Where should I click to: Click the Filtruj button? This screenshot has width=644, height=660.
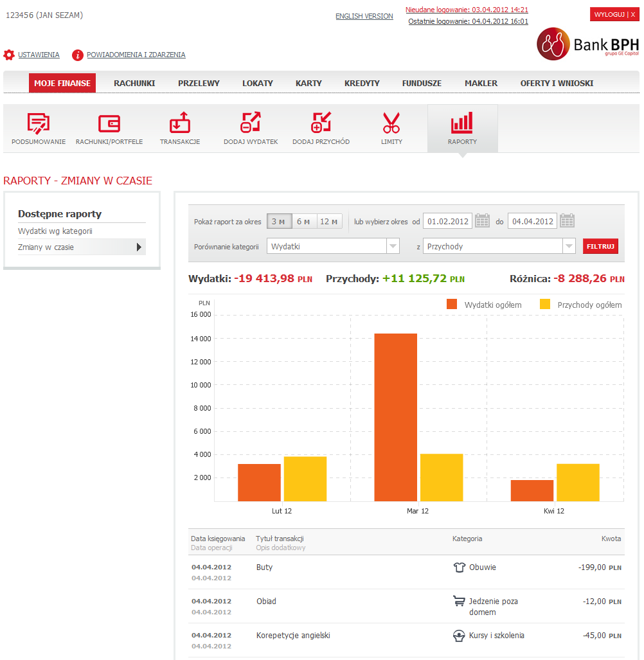pos(600,246)
